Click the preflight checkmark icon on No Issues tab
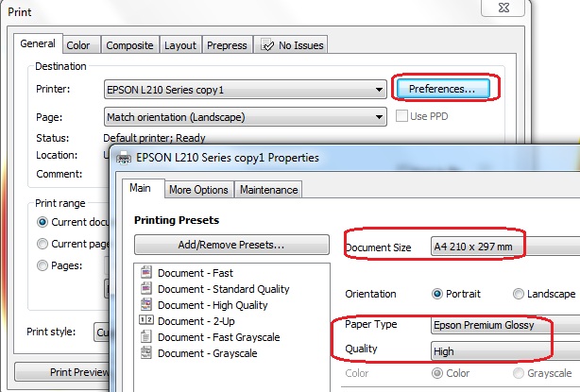Image resolution: width=580 pixels, height=392 pixels. 267,45
